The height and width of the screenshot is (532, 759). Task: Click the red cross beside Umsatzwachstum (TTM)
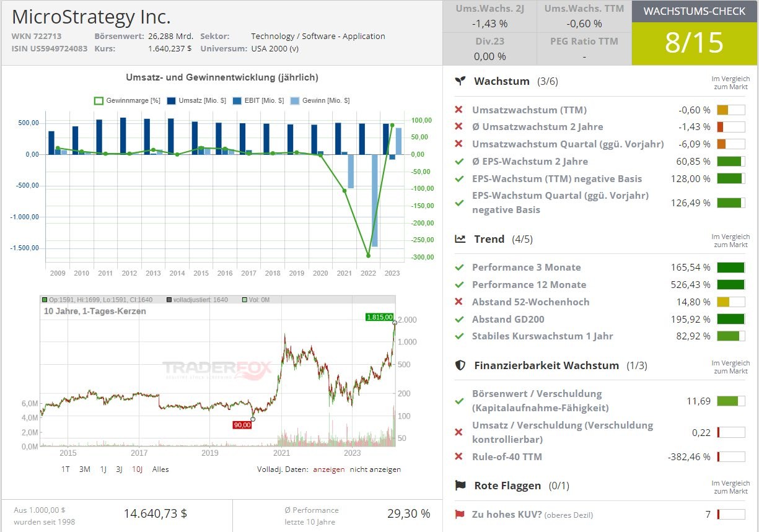[x=457, y=110]
